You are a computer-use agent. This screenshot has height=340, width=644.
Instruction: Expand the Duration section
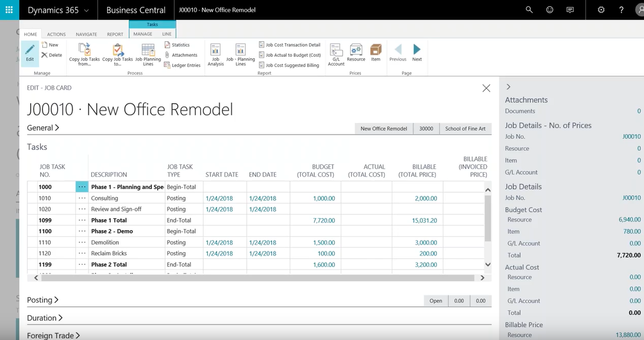coord(45,318)
